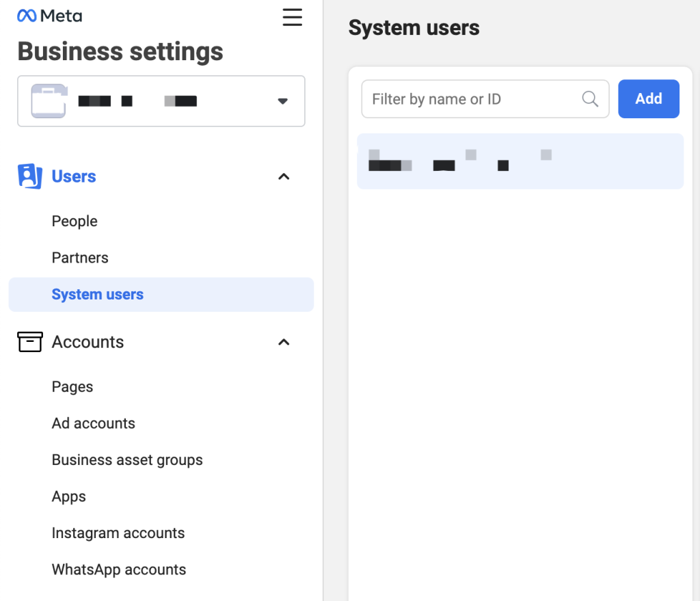Collapse the Accounts section chevron
The image size is (700, 601).
point(284,343)
